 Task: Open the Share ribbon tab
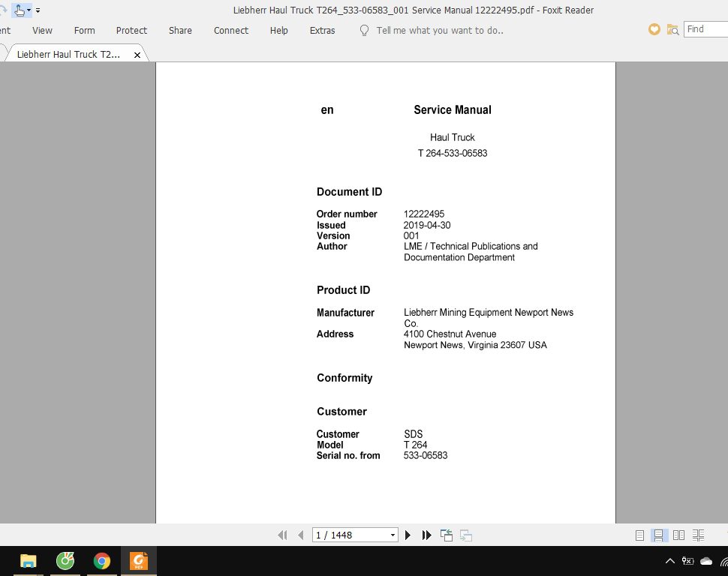(180, 31)
